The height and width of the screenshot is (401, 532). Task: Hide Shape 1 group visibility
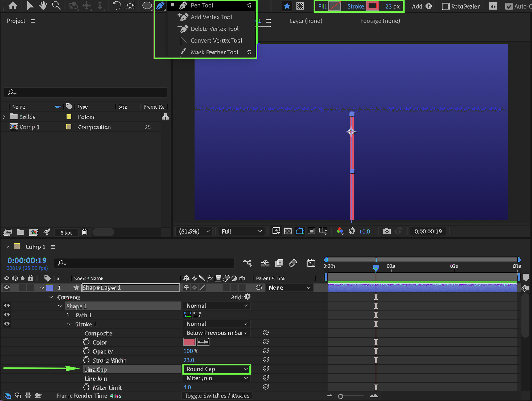7,306
